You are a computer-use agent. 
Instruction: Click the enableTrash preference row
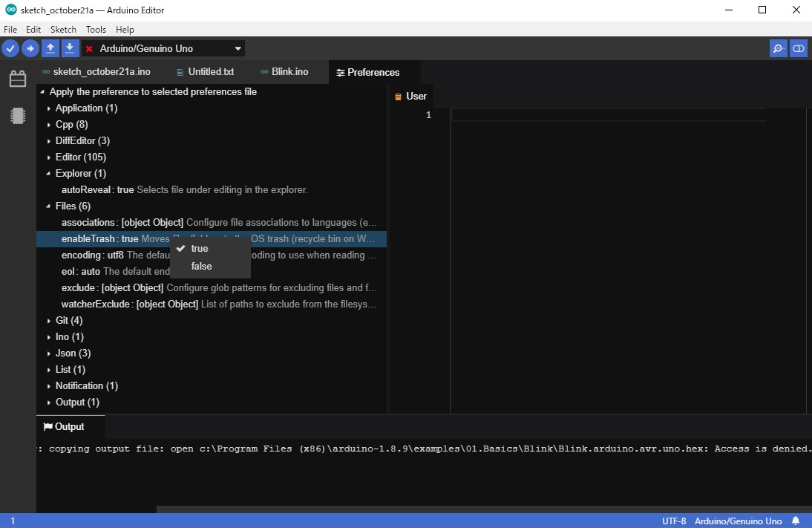tap(212, 239)
